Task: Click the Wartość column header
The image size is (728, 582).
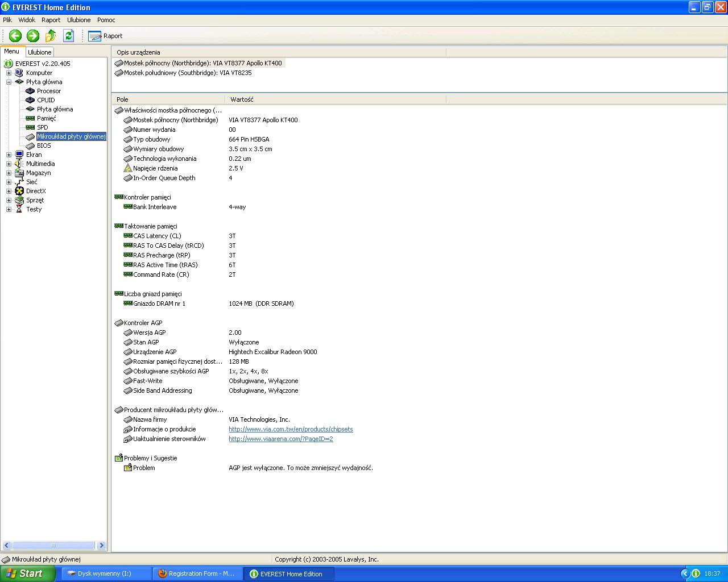Action: click(336, 99)
